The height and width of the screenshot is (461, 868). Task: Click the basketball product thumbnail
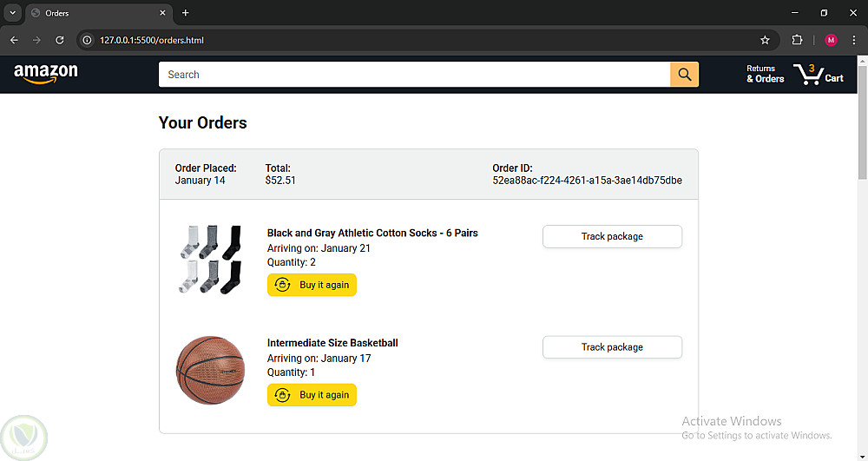(210, 371)
